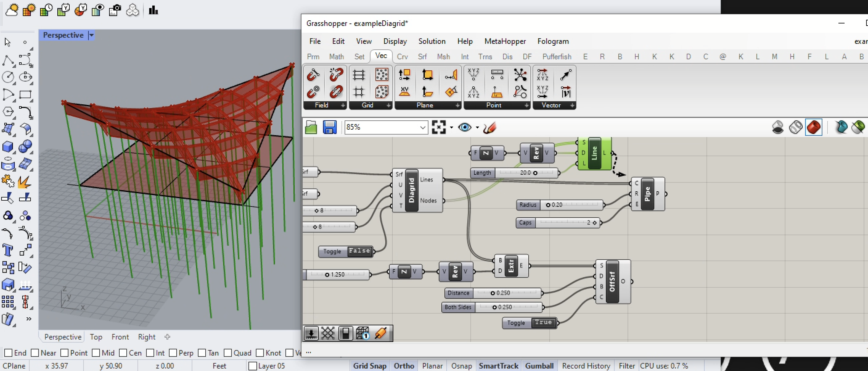The image size is (868, 371).
Task: Open the preview eye dropdown arrow
Action: (477, 127)
